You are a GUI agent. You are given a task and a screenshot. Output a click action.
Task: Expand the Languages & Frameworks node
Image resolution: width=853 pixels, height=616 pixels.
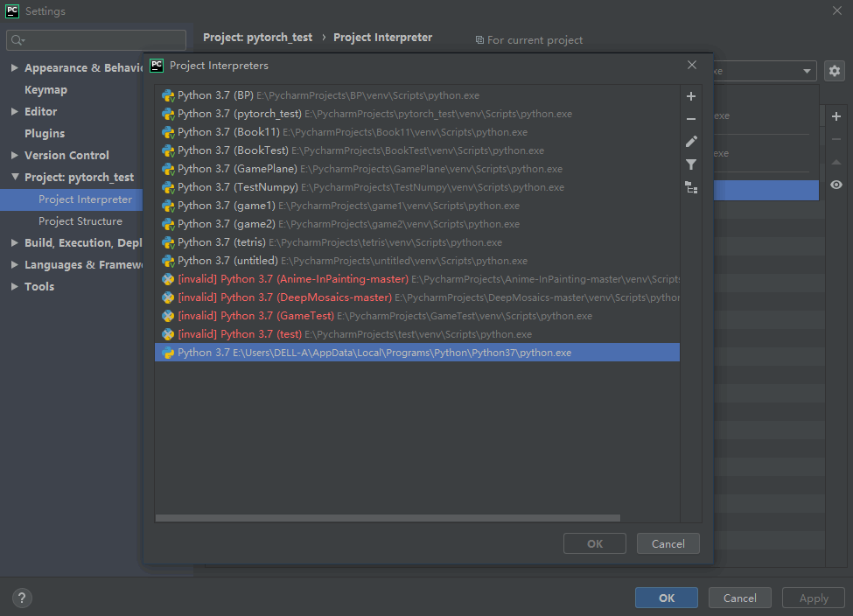coord(15,264)
